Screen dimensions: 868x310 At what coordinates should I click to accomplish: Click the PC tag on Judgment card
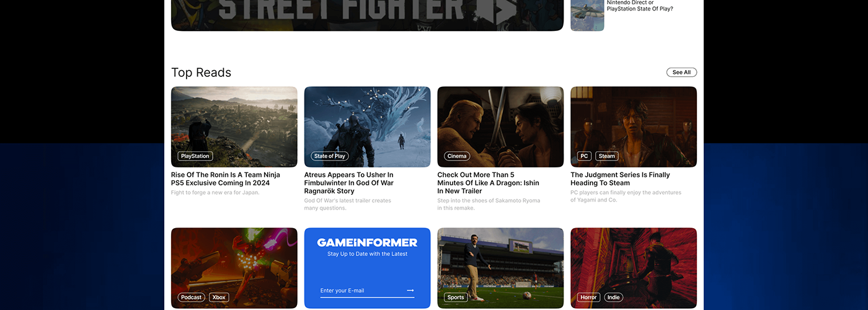[584, 156]
